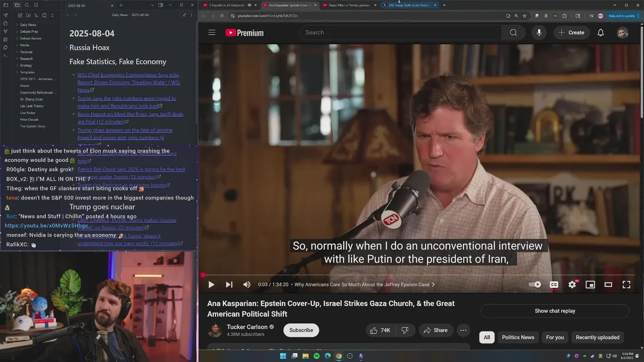Open video settings gear
This screenshot has height=362, width=644.
click(x=572, y=285)
